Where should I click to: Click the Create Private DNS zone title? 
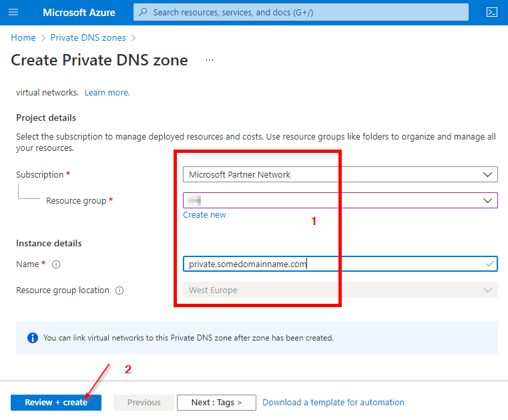(x=99, y=60)
